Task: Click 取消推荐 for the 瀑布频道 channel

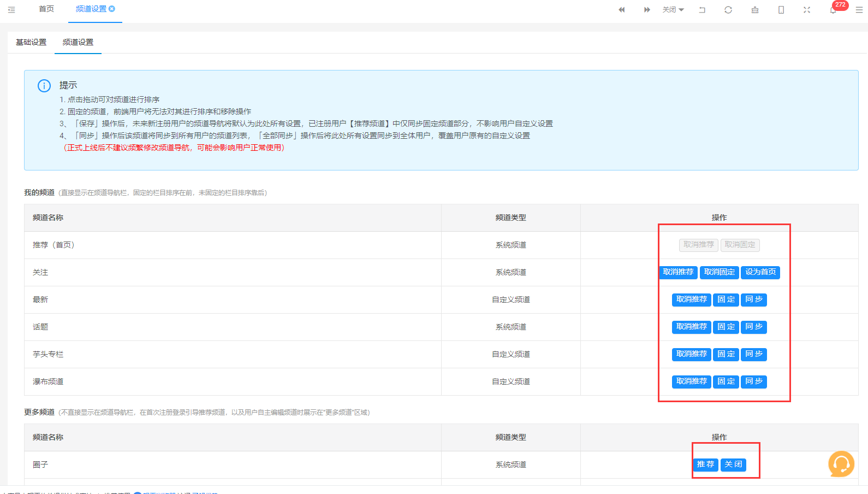Action: pyautogui.click(x=692, y=381)
